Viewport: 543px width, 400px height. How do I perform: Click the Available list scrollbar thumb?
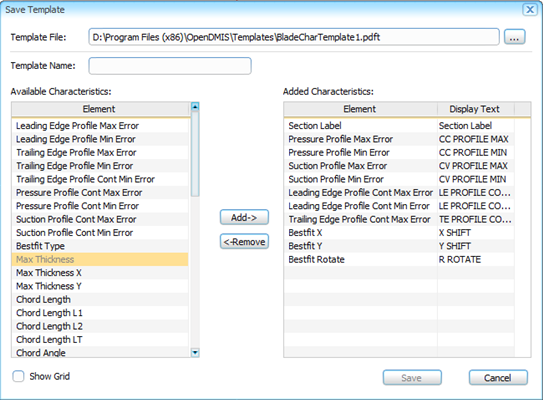[195, 154]
